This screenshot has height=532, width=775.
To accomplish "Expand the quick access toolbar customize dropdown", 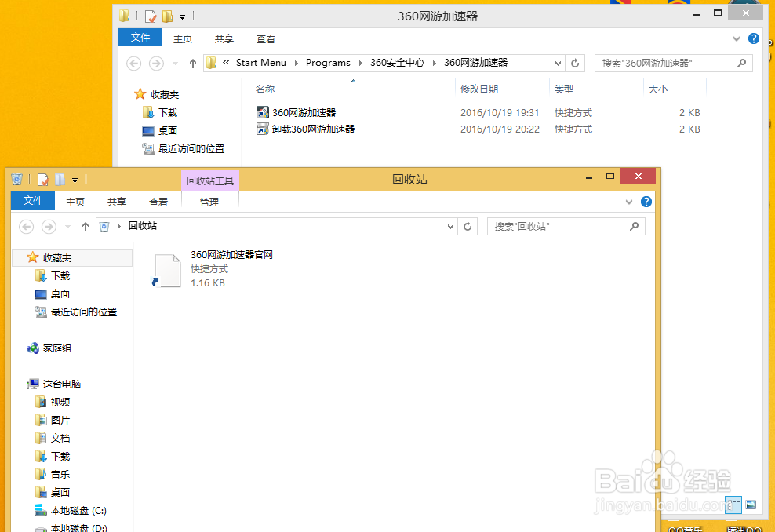I will click(x=75, y=179).
